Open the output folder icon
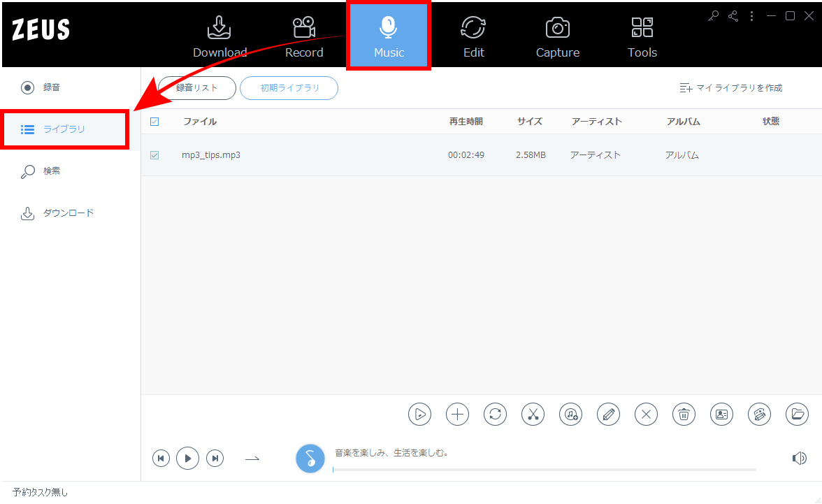 797,414
